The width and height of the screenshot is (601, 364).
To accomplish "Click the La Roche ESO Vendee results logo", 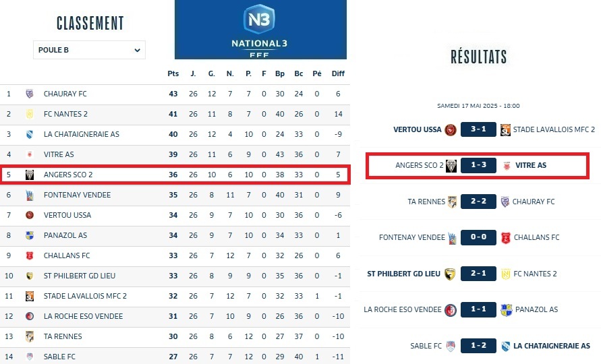I will (x=451, y=309).
